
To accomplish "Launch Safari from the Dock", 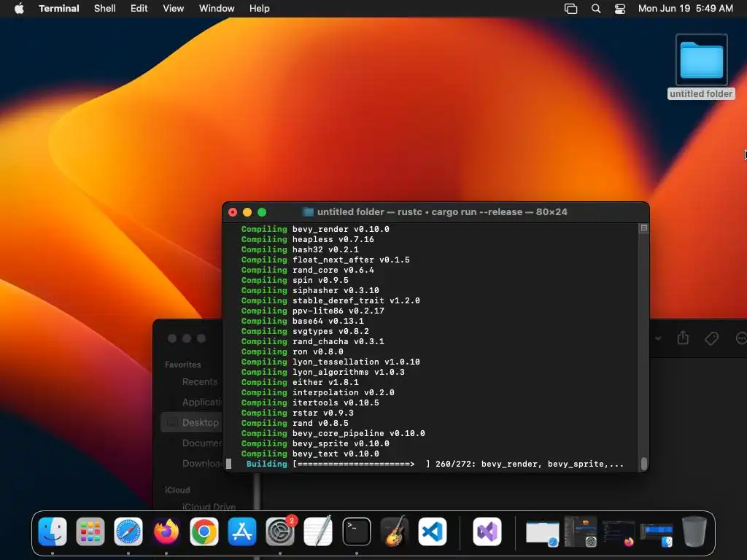I will tap(128, 532).
